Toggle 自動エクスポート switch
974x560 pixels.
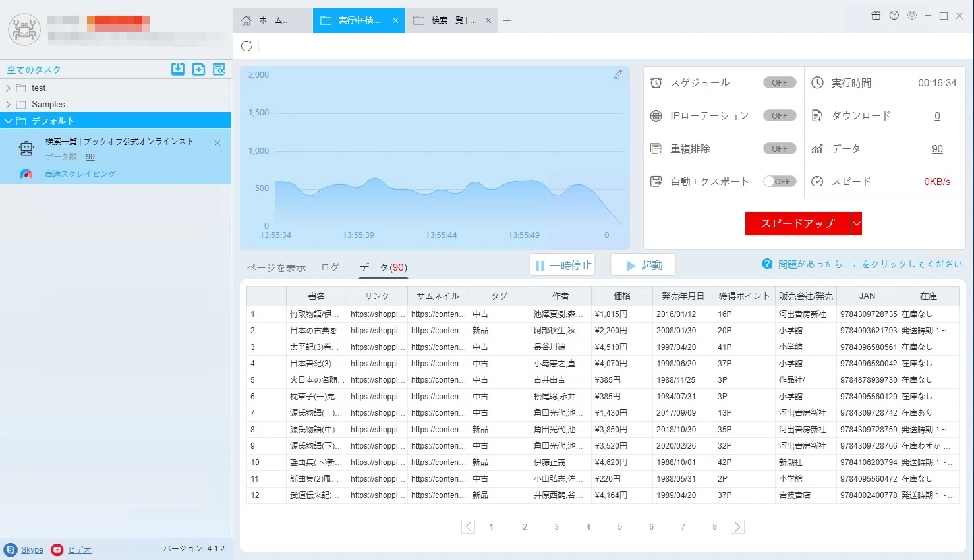(780, 181)
